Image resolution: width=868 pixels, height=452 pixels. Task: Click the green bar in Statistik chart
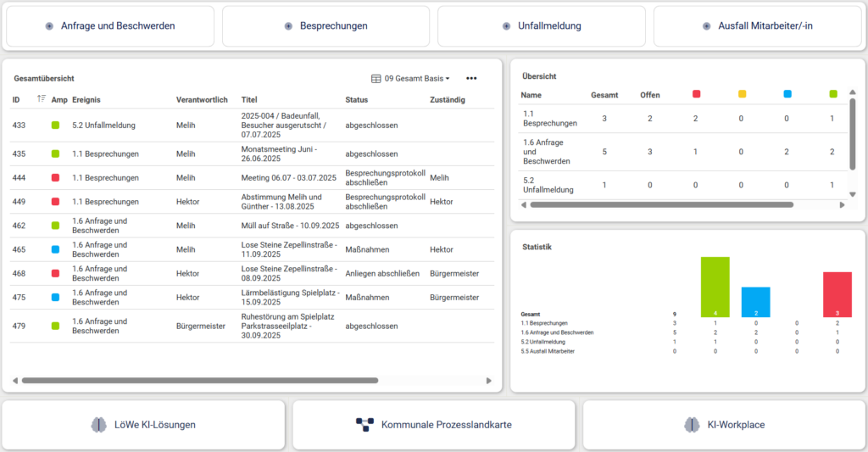coord(715,287)
